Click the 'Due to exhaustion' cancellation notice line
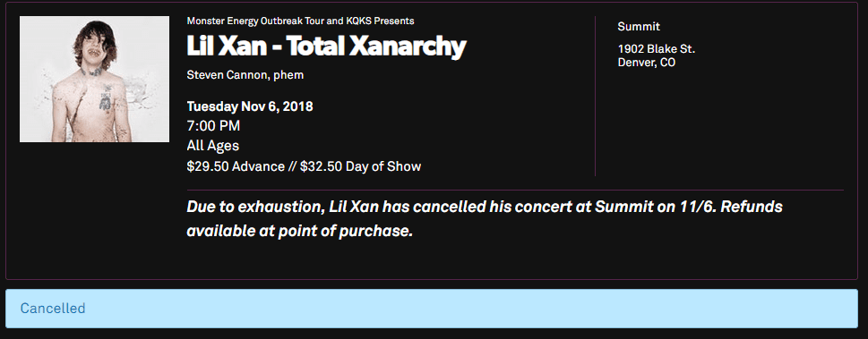The image size is (868, 339). [x=485, y=208]
